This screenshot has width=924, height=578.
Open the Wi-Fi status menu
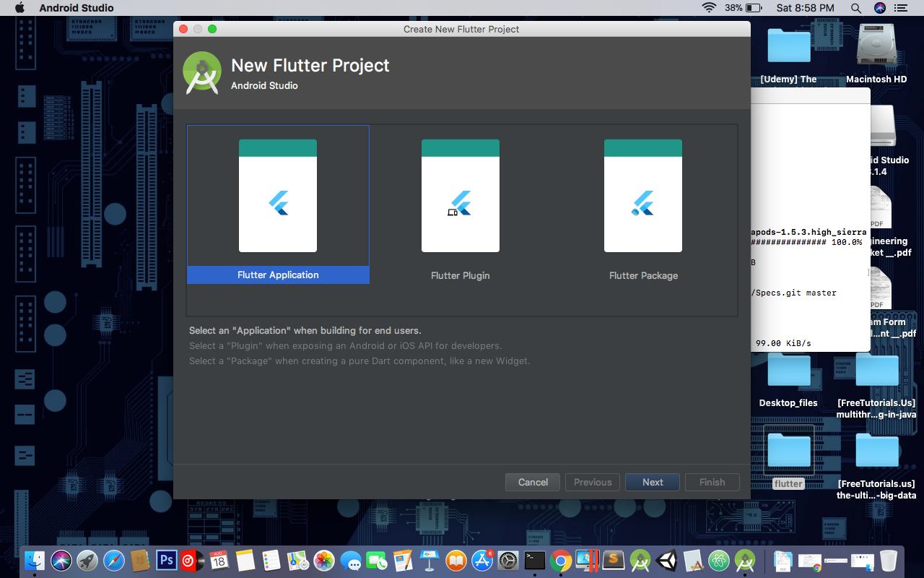708,8
